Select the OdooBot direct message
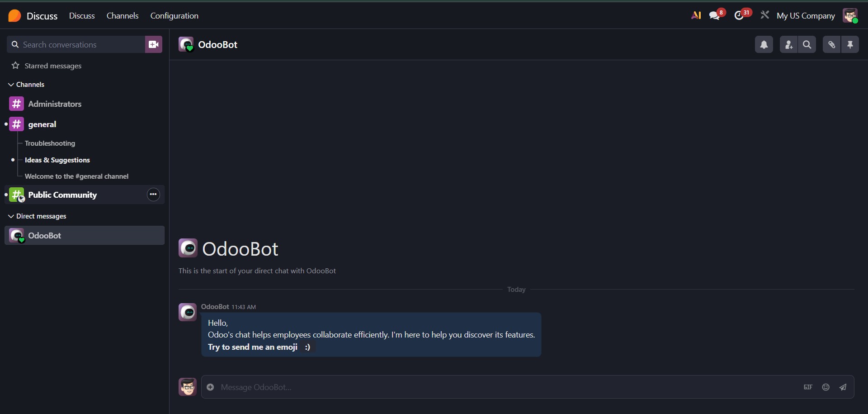This screenshot has width=868, height=414. tap(85, 235)
